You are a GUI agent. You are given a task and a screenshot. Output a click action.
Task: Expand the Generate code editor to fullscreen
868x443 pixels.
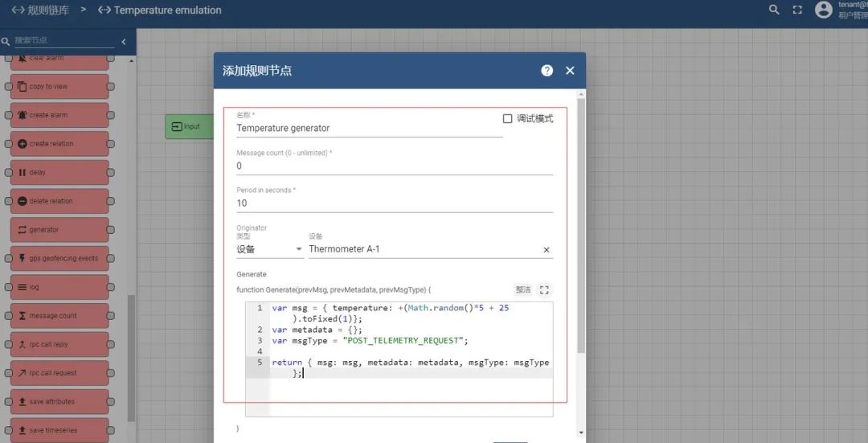click(x=544, y=289)
